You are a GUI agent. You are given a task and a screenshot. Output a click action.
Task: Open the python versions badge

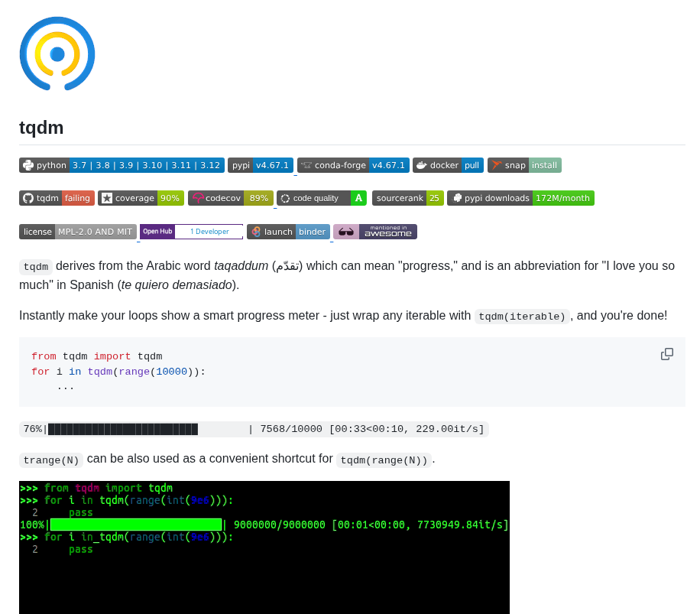pos(122,165)
